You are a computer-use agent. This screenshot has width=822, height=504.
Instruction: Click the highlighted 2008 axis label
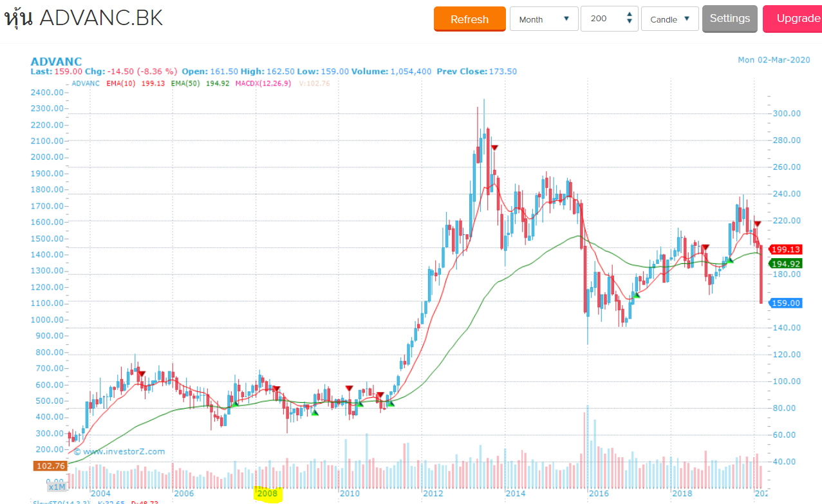click(x=267, y=494)
